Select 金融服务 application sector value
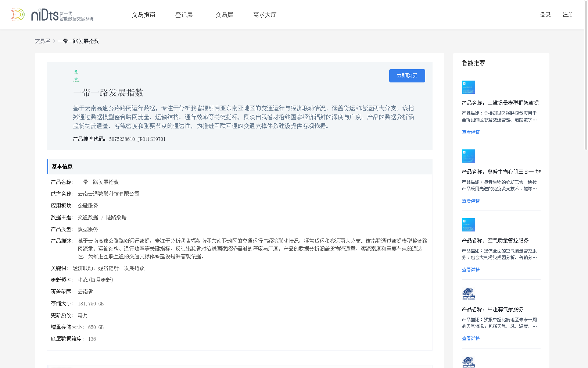588x368 pixels. point(88,206)
